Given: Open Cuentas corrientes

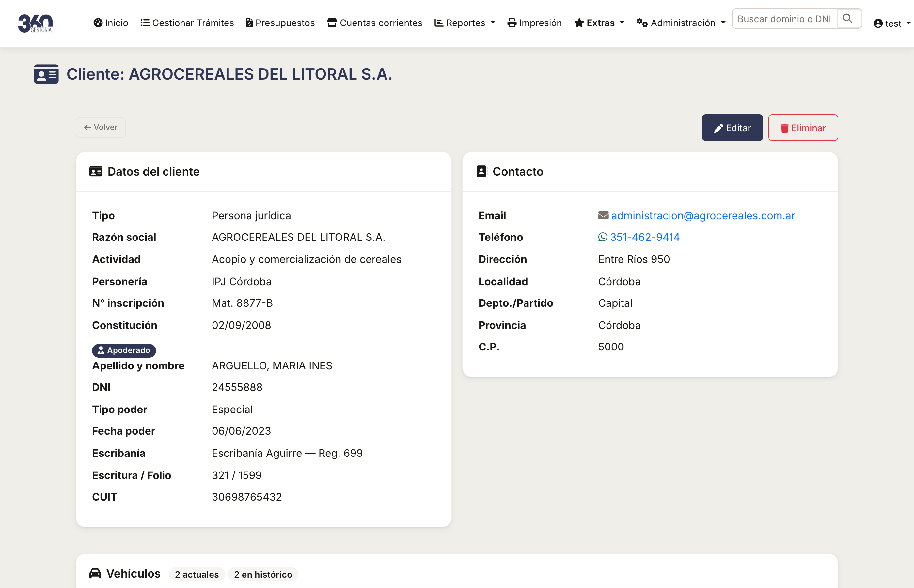Looking at the screenshot, I should (375, 23).
